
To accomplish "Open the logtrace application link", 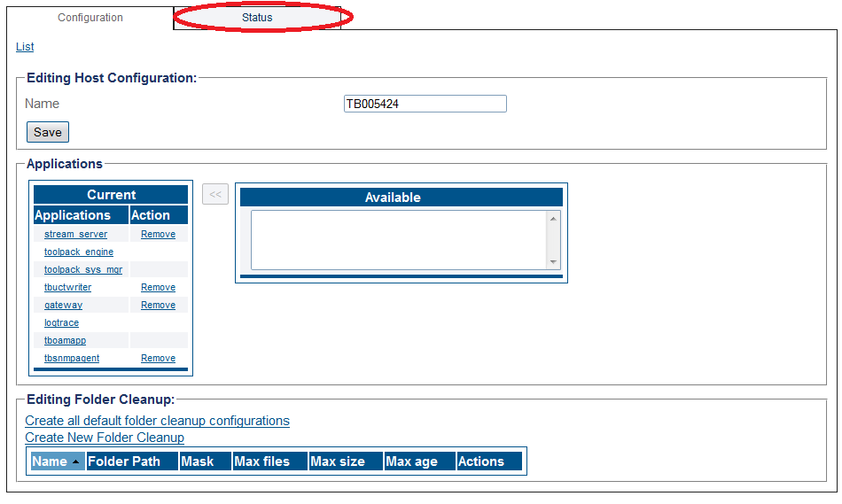I will tap(61, 322).
